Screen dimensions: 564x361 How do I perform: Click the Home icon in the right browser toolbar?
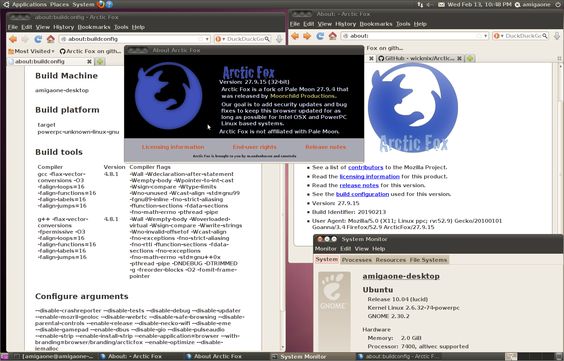pos(333,36)
